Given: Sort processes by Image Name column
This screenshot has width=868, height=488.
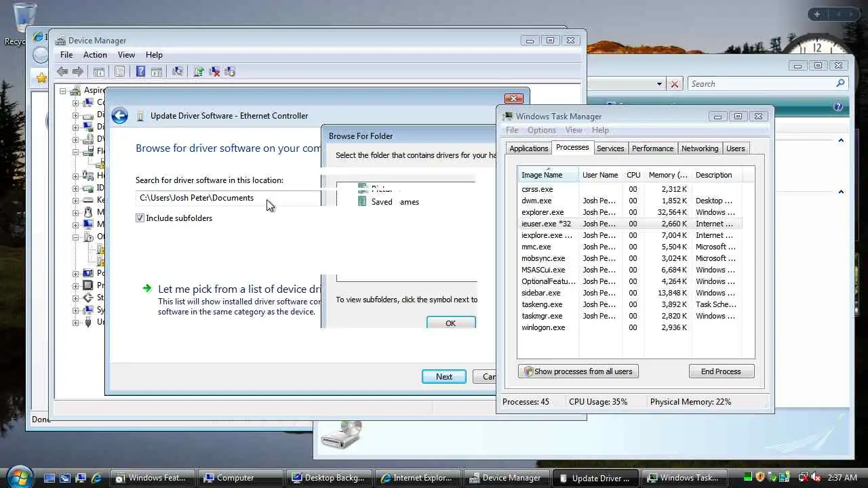Looking at the screenshot, I should [x=548, y=175].
